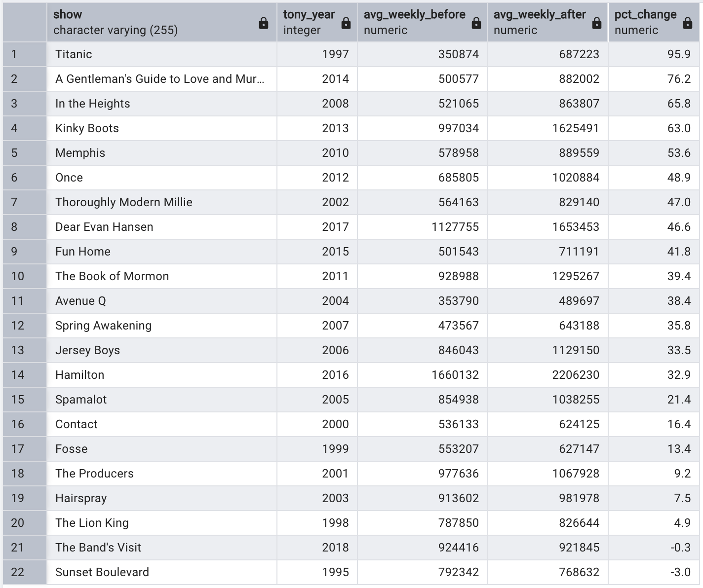Select the show column header
The height and width of the screenshot is (588, 703).
point(148,22)
